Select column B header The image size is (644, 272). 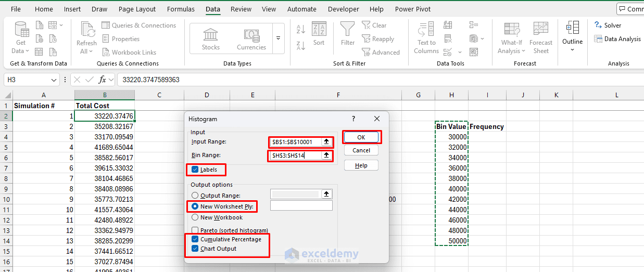click(105, 95)
